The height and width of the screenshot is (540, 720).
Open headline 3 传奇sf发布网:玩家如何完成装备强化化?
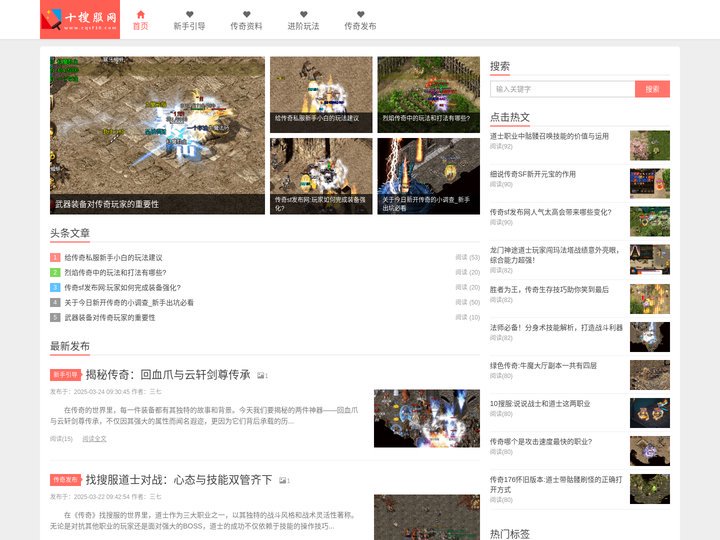click(123, 287)
